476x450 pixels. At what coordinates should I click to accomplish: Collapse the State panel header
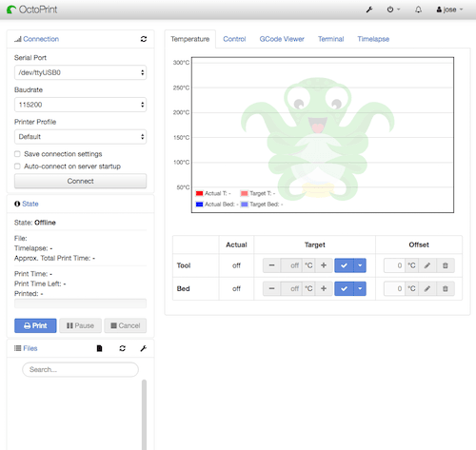[27, 204]
